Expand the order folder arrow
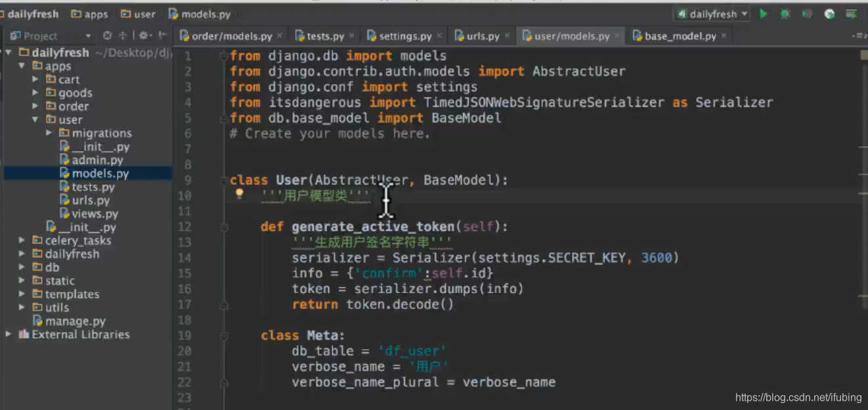The width and height of the screenshot is (868, 410). pos(35,106)
